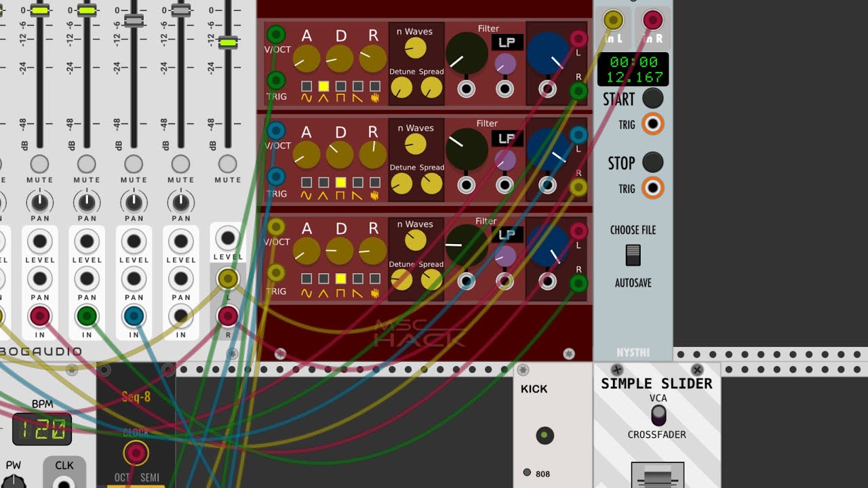Viewport: 868px width, 488px height.
Task: Open LP filter type selector in middle row
Action: (x=507, y=139)
